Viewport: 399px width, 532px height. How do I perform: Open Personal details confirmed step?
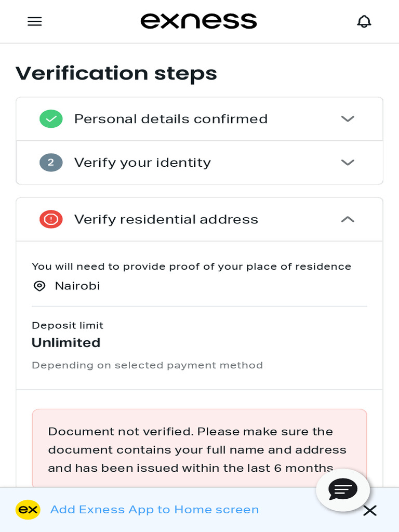(171, 119)
